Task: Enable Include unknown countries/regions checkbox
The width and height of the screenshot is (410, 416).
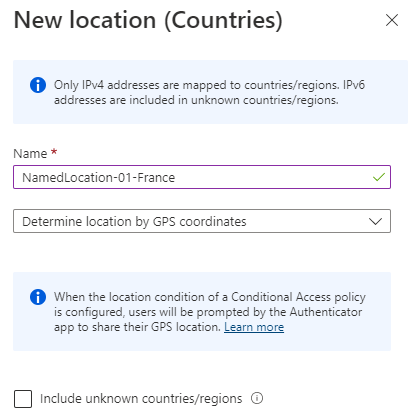Action: pyautogui.click(x=23, y=399)
